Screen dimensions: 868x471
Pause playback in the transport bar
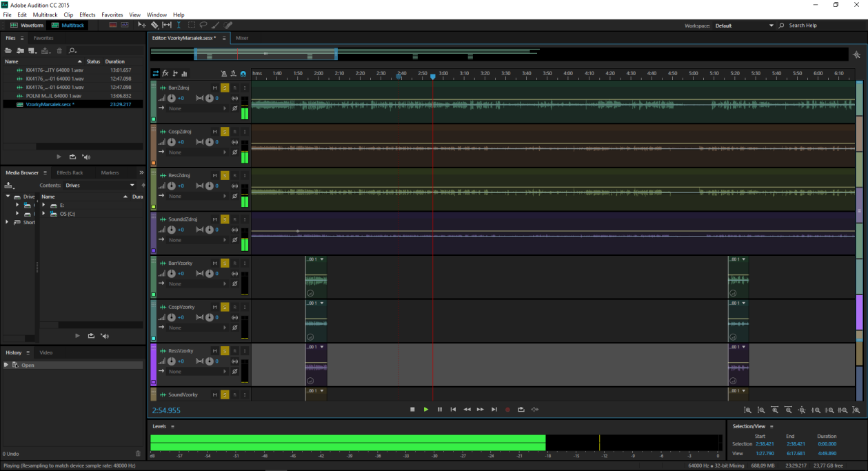click(x=440, y=410)
